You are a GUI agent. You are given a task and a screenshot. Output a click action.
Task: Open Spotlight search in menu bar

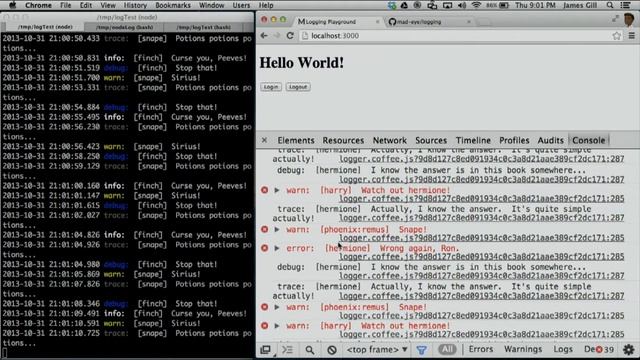[610, 5]
